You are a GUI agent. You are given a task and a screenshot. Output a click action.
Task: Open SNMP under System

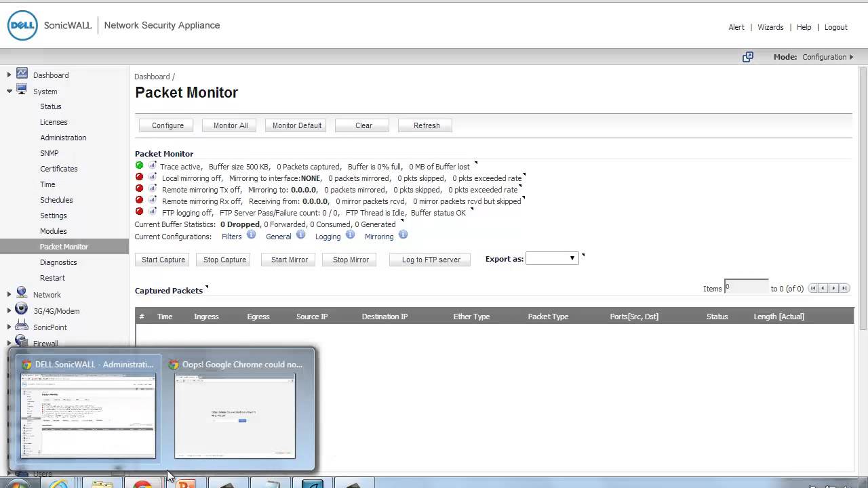coord(50,153)
